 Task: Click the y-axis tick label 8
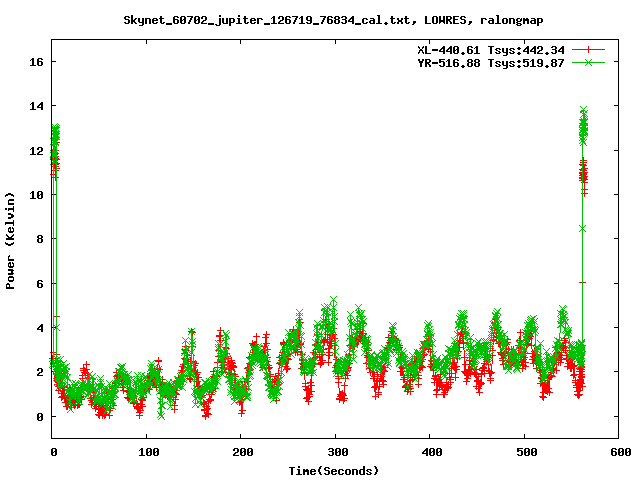(x=40, y=239)
